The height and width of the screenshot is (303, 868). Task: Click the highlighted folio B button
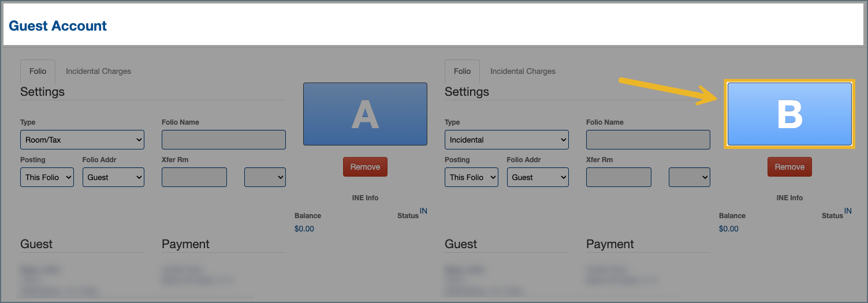point(789,114)
